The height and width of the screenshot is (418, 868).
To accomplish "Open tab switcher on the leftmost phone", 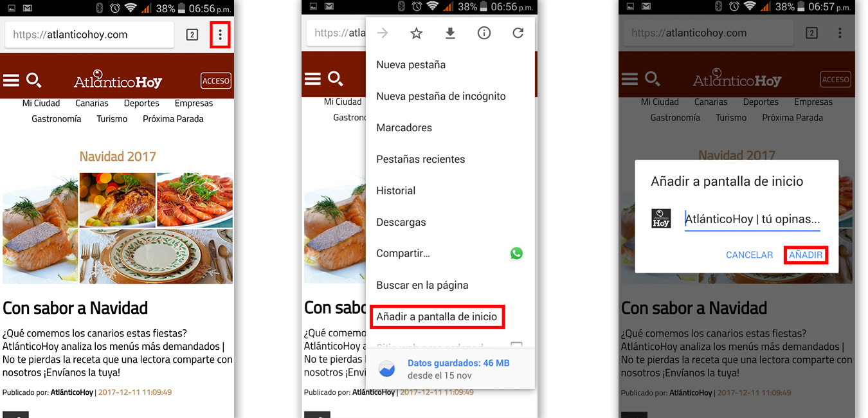I will (x=192, y=35).
